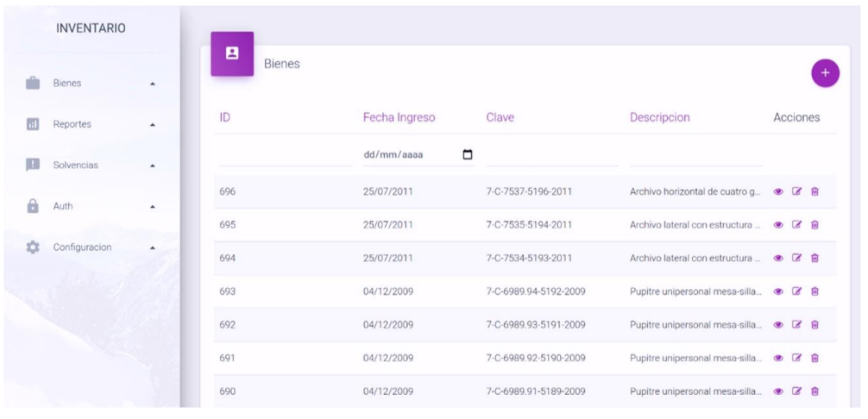Image resolution: width=868 pixels, height=419 pixels.
Task: View details of row 694
Action: (778, 258)
